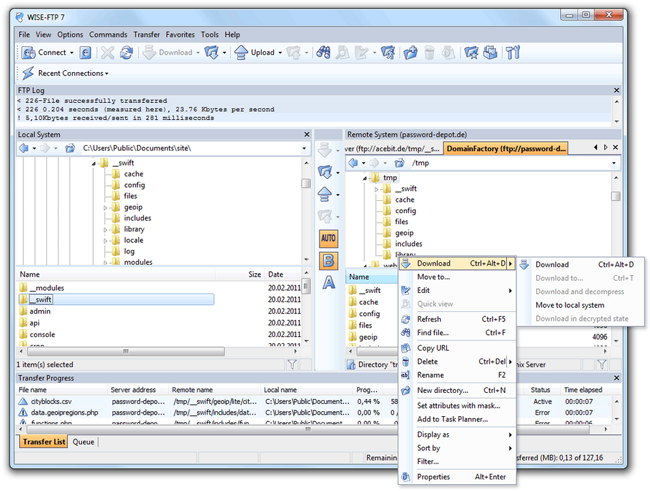
Task: Open the Transfer menu
Action: [146, 34]
